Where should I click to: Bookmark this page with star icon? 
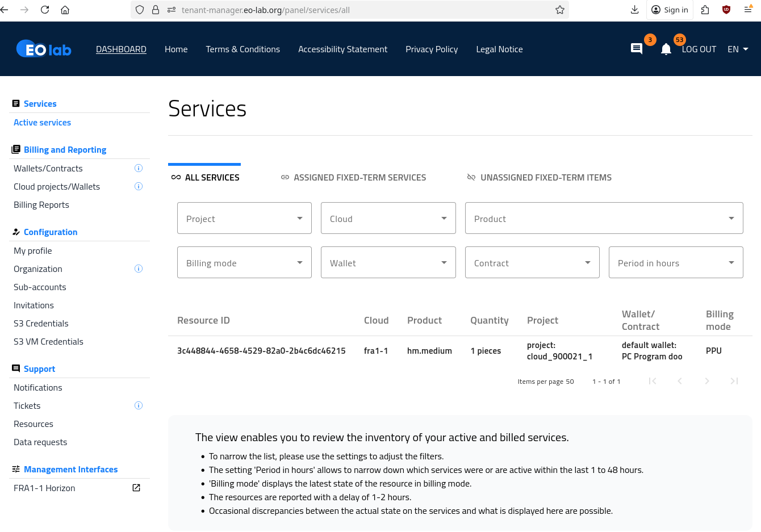point(559,10)
